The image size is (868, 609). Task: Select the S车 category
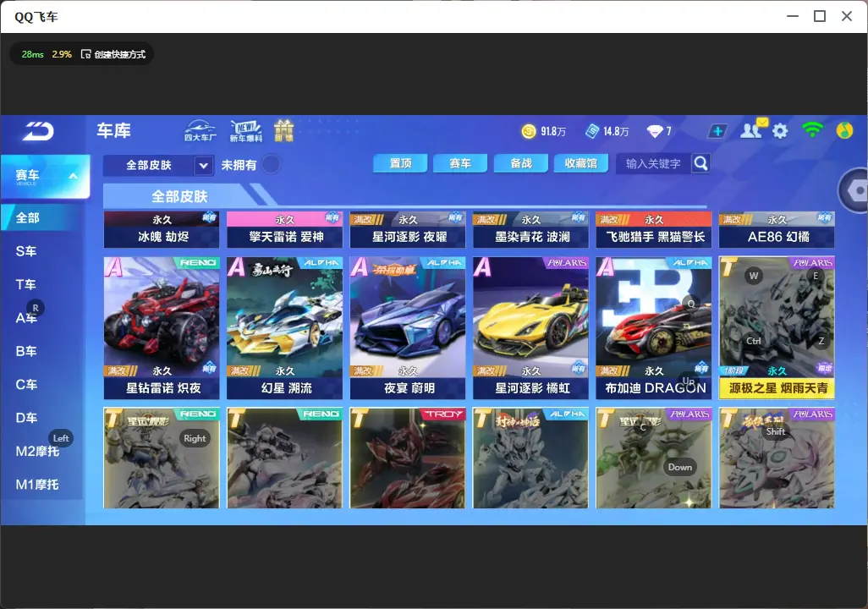point(26,251)
